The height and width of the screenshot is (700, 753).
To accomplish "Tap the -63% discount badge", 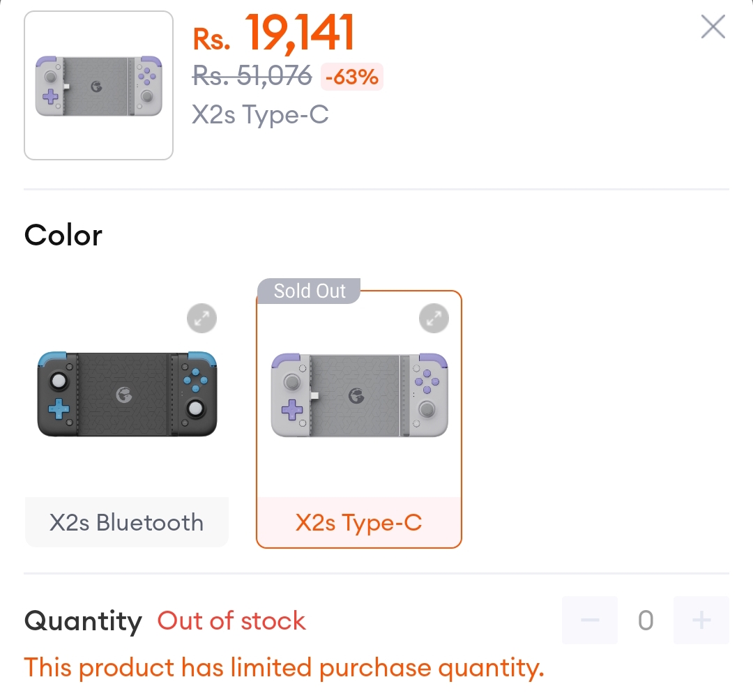I will pos(352,77).
